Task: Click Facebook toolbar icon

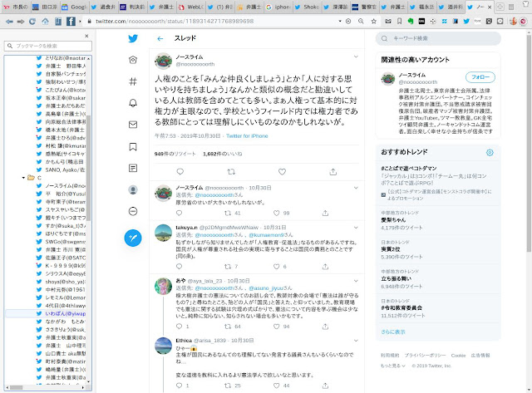Action: [71, 22]
